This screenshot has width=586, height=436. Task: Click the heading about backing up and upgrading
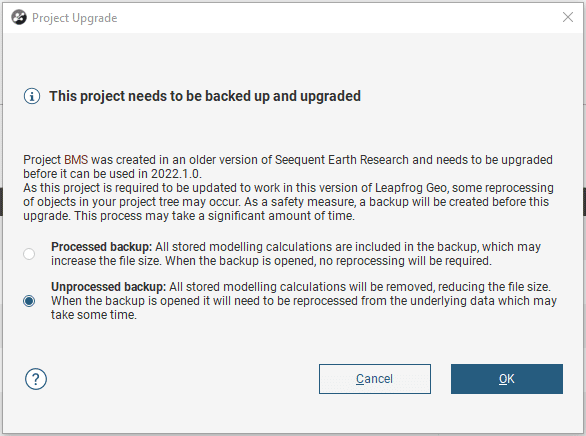point(205,96)
